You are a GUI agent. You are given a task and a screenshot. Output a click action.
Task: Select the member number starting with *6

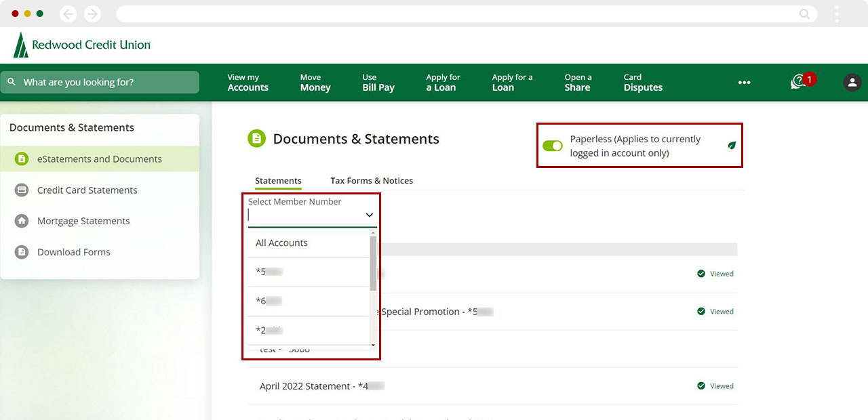tap(269, 301)
